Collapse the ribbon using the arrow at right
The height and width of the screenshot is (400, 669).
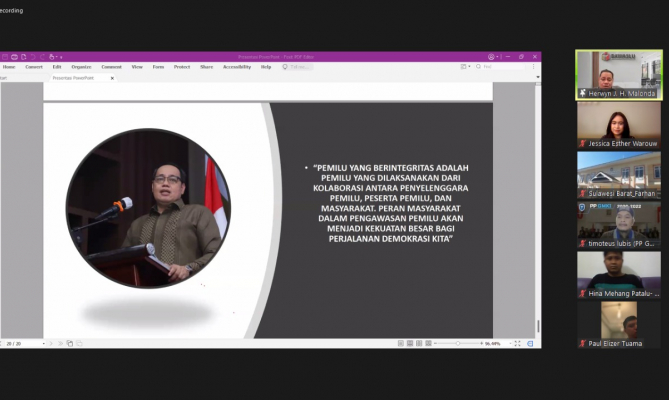point(538,77)
